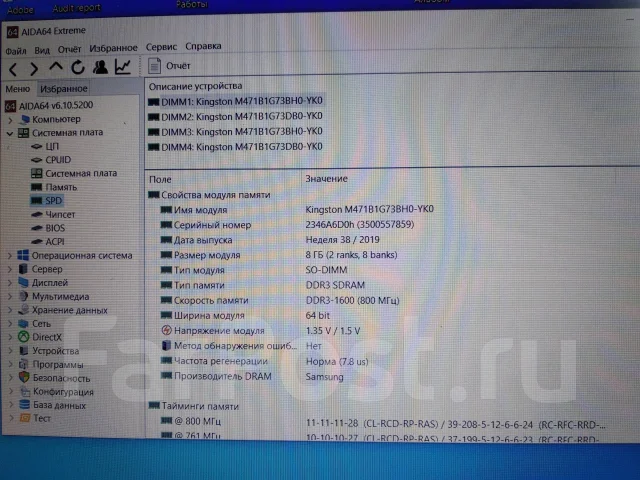Move up one level with the up arrow icon
Screen dimensions: 640x480
[56, 66]
